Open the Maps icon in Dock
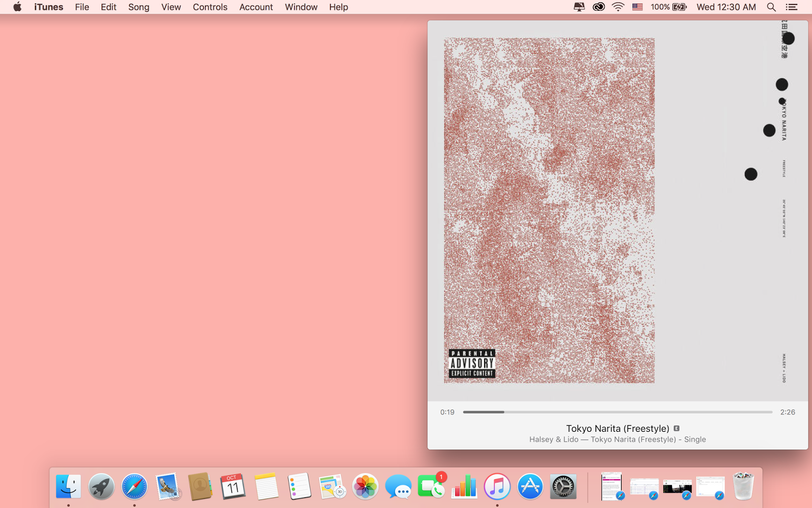This screenshot has height=508, width=812. (x=332, y=487)
